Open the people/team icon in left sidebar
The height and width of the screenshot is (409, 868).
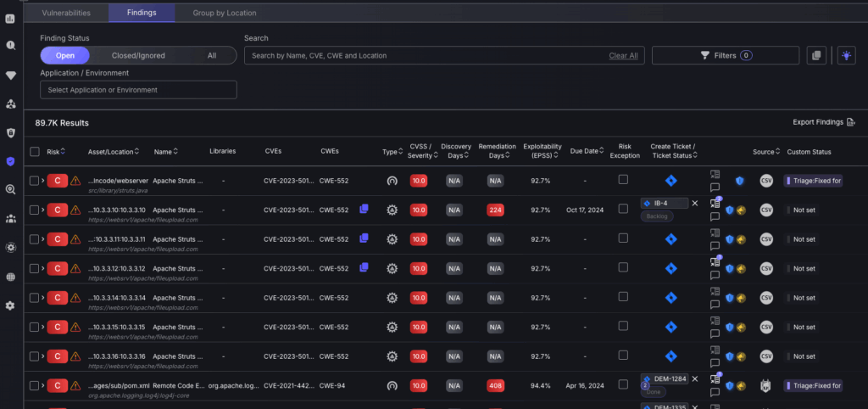[10, 218]
